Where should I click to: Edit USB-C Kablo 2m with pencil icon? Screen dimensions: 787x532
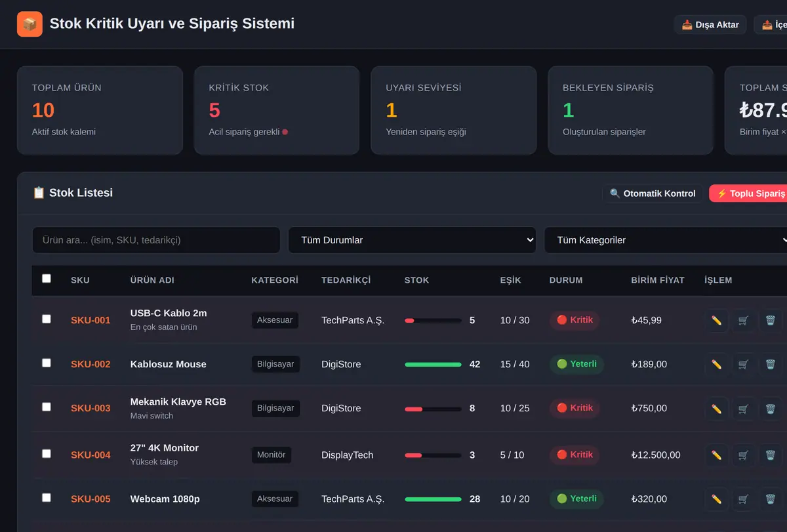pos(716,321)
